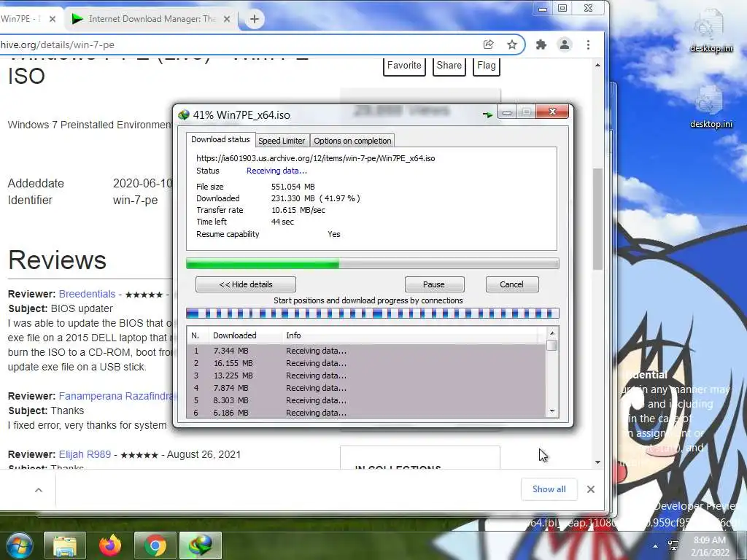Click the connections progress segment bar
747x560 pixels.
(x=373, y=314)
